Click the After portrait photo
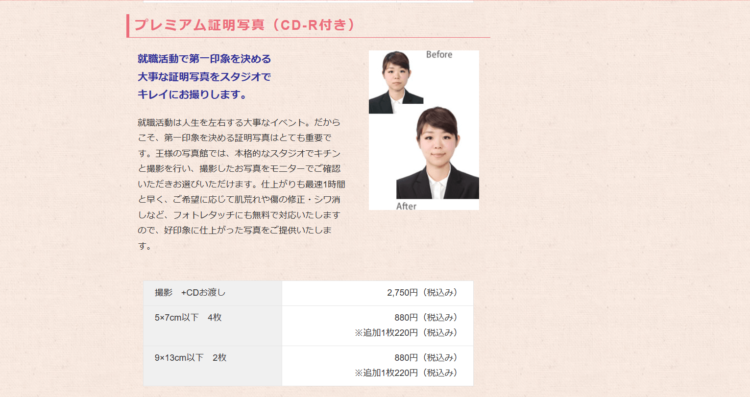The height and width of the screenshot is (397, 750). [438, 153]
